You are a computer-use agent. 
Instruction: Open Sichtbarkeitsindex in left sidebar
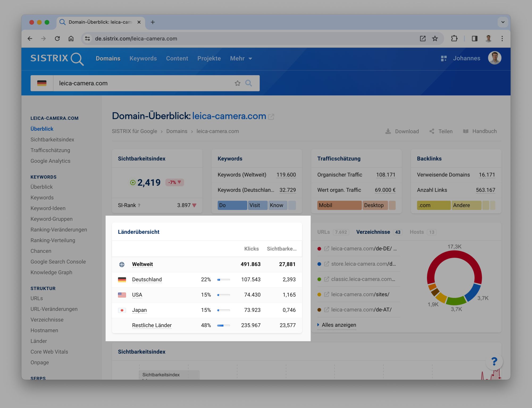click(52, 139)
